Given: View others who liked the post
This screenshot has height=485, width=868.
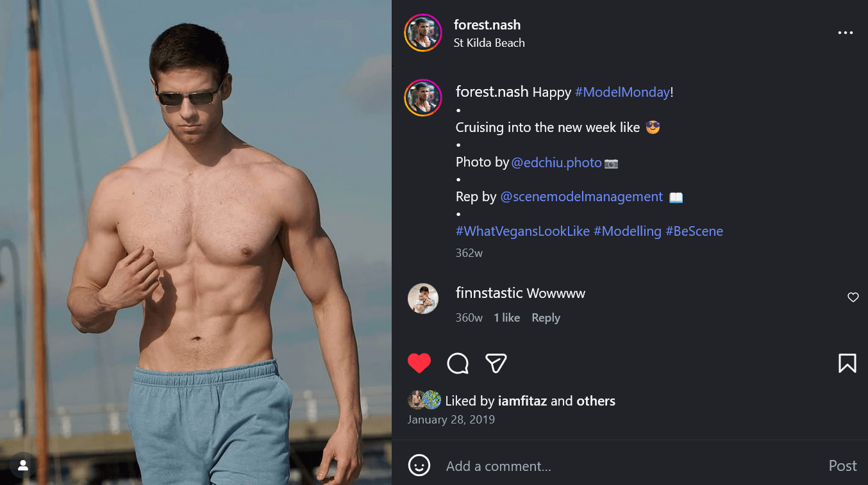Looking at the screenshot, I should 596,401.
